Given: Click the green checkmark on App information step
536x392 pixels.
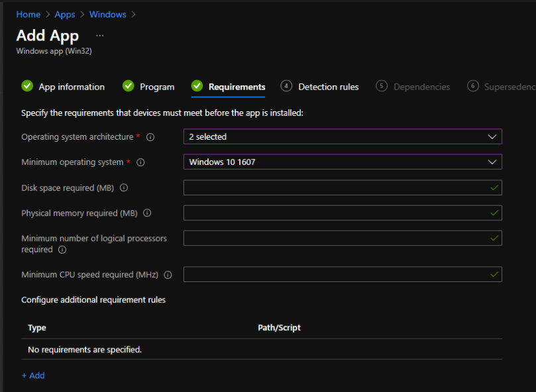Looking at the screenshot, I should [x=27, y=86].
